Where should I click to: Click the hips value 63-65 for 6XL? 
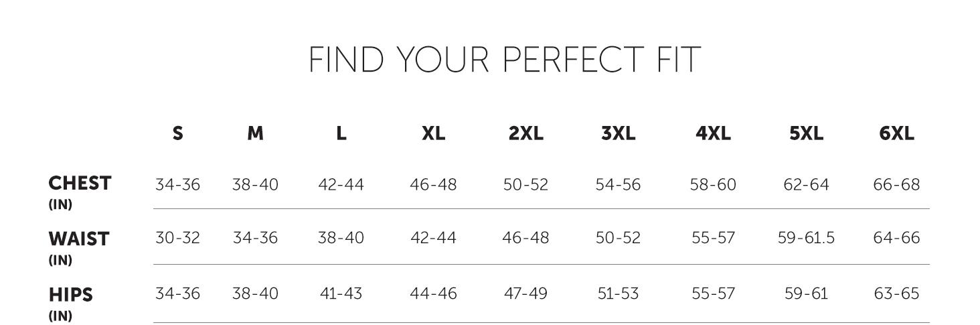(896, 294)
